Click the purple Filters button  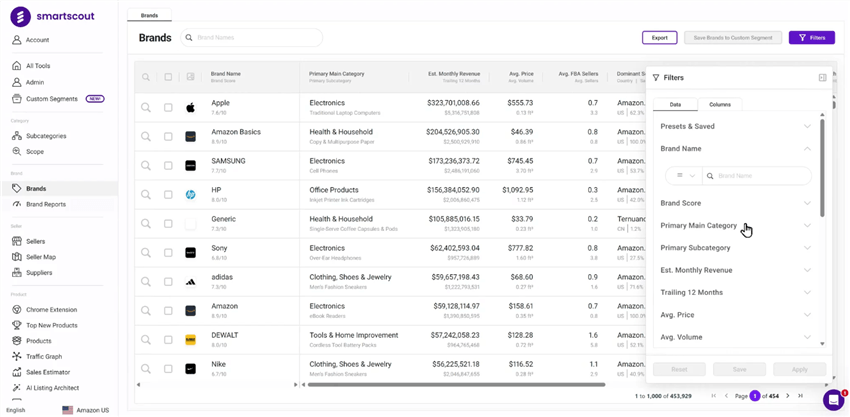pyautogui.click(x=812, y=38)
